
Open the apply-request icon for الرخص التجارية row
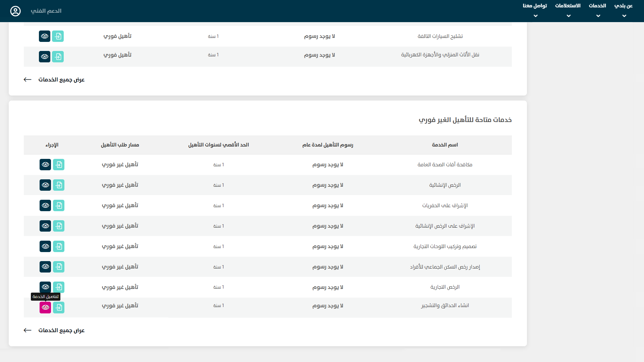59,287
